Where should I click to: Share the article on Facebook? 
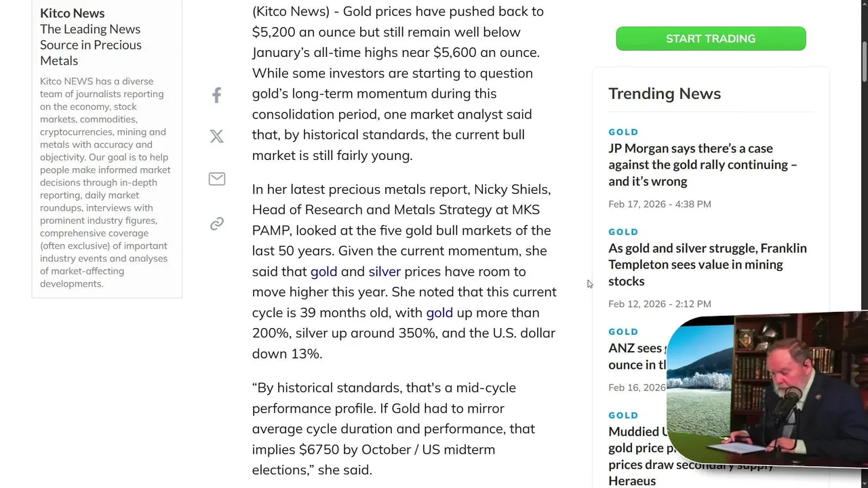point(216,96)
